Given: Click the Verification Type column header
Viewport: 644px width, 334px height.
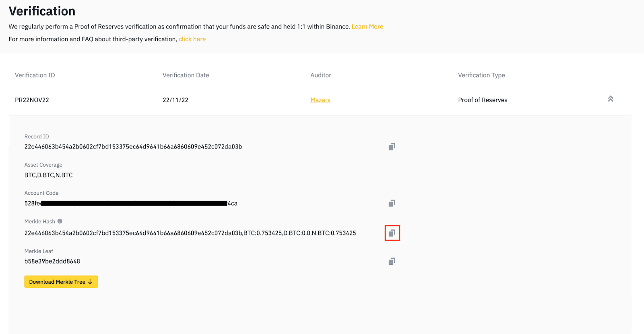Looking at the screenshot, I should point(481,75).
